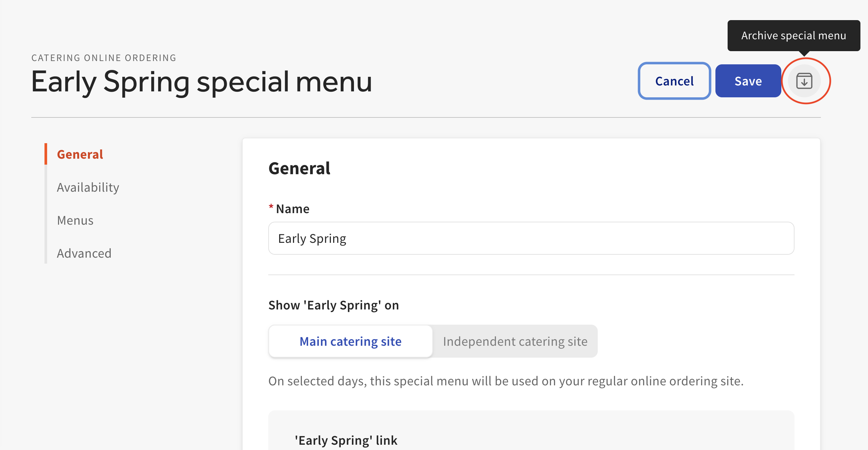Save the Early Spring special menu
Image resolution: width=868 pixels, height=450 pixels.
pyautogui.click(x=748, y=80)
